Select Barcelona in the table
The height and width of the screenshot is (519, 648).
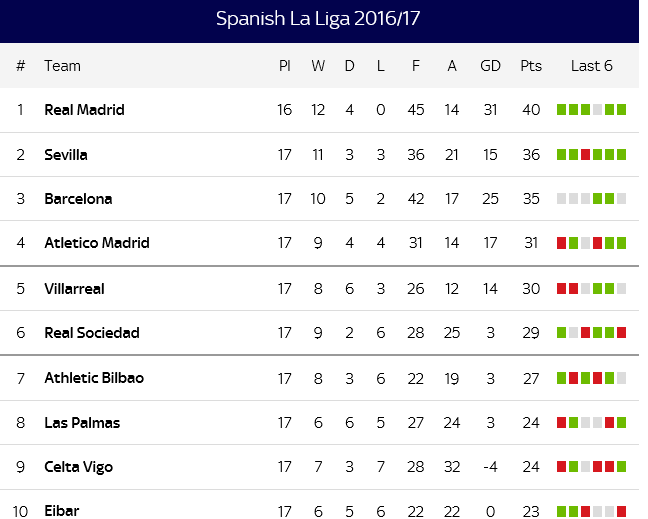(78, 199)
